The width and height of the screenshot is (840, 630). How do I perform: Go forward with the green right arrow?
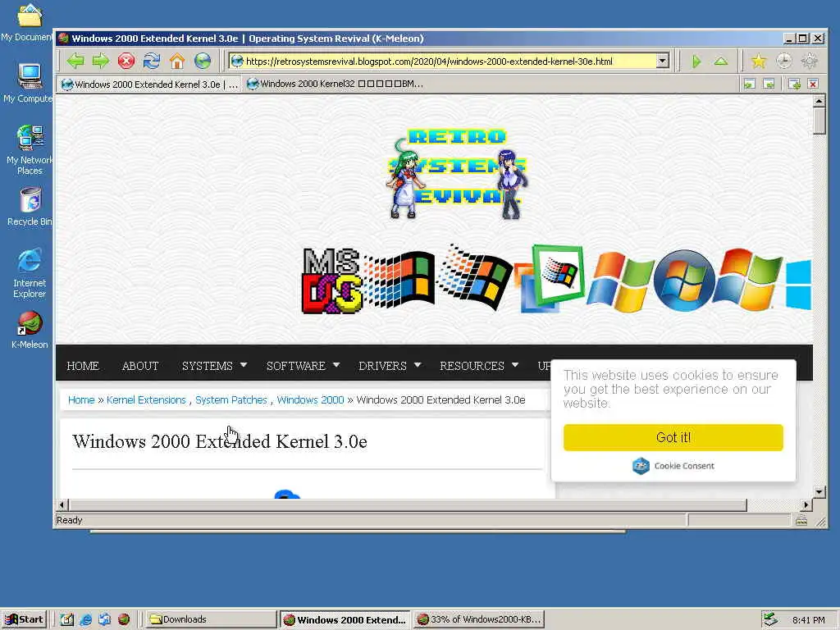tap(101, 61)
